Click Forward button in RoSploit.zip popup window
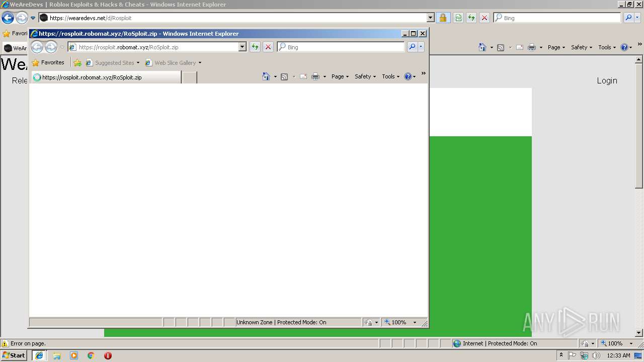Viewport: 644px width, 362px height. click(x=51, y=47)
